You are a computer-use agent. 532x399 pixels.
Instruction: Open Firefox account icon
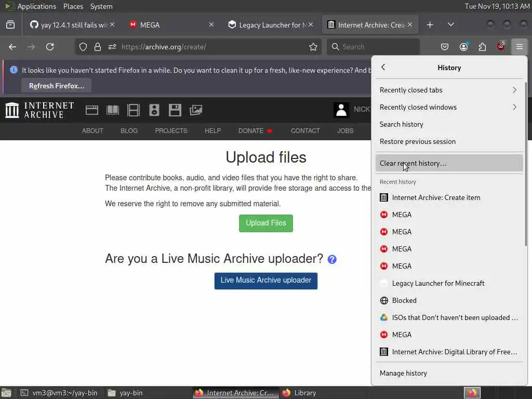tap(463, 47)
